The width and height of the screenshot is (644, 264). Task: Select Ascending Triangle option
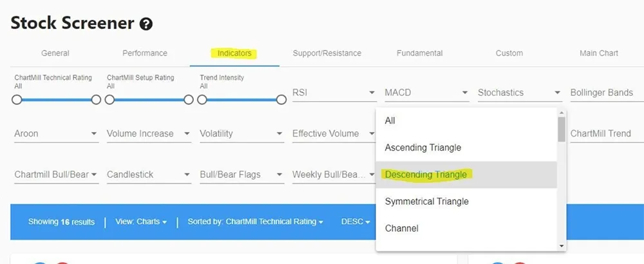pyautogui.click(x=423, y=147)
